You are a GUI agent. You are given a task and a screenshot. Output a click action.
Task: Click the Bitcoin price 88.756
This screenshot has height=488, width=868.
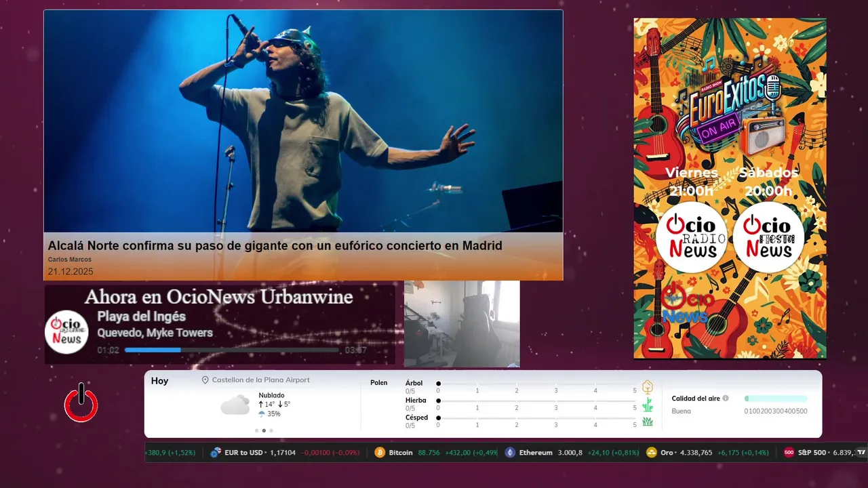(x=429, y=453)
